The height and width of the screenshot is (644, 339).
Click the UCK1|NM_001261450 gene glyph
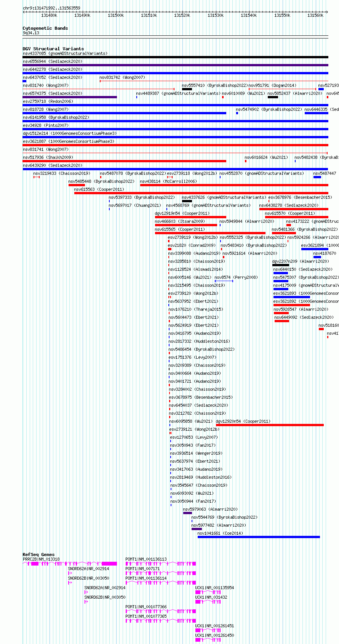208,640
